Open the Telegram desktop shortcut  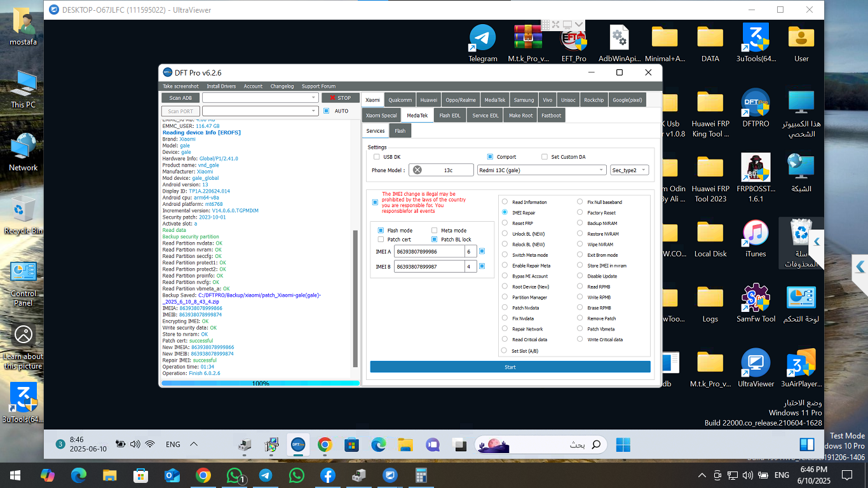click(482, 43)
